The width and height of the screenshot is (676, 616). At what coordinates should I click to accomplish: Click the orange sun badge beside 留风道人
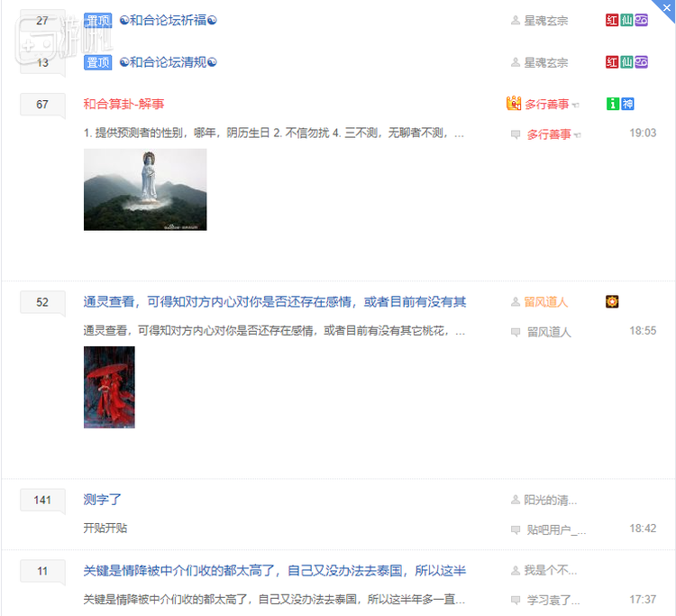[612, 301]
